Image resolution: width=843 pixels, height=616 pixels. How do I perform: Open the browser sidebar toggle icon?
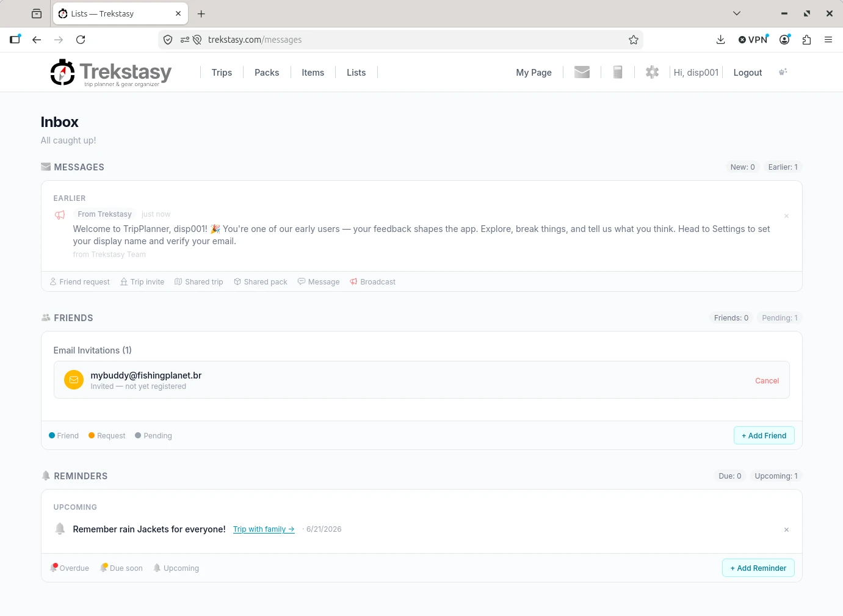point(15,40)
